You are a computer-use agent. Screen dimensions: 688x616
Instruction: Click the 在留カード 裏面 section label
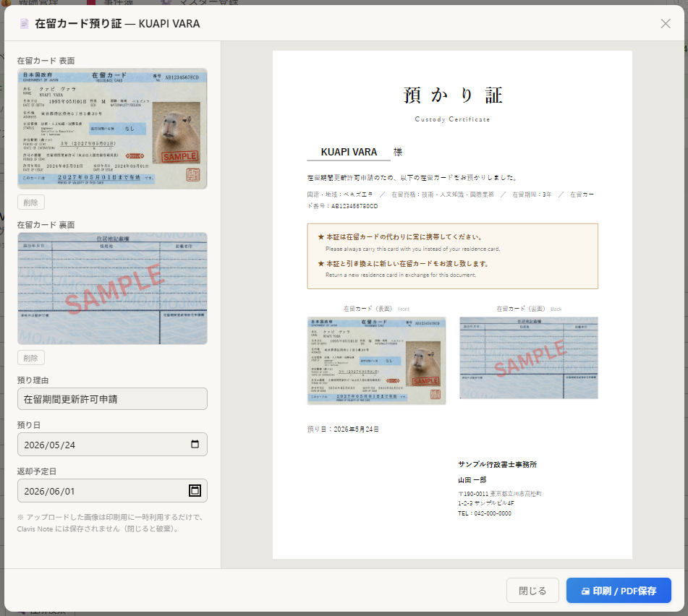pos(46,225)
